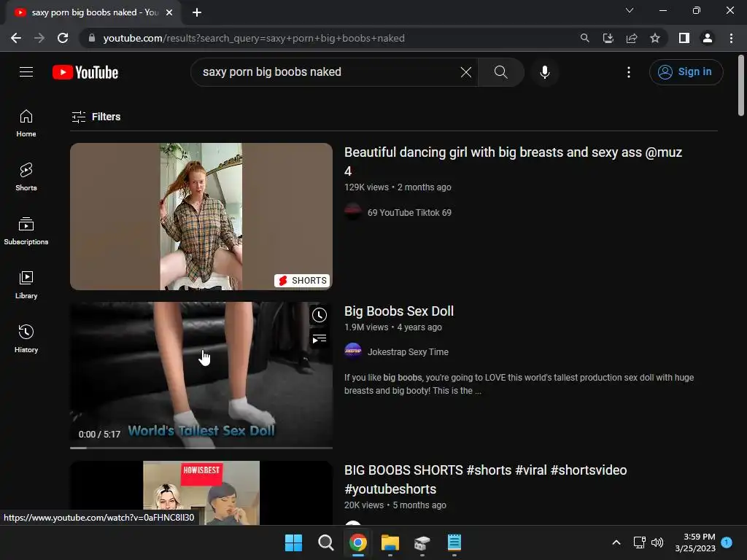This screenshot has width=747, height=560.
Task: Expand the Filters options
Action: pos(96,117)
